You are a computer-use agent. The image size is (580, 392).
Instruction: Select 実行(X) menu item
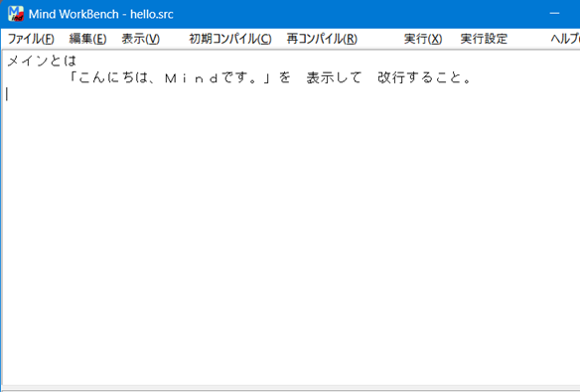pos(423,39)
